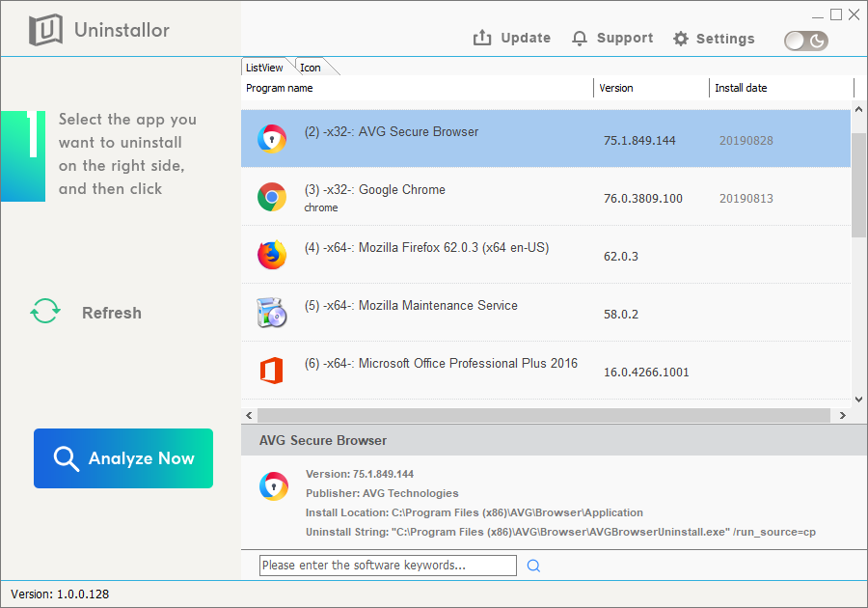Select the AVG Secure Browser row name
The width and height of the screenshot is (868, 608).
392,132
